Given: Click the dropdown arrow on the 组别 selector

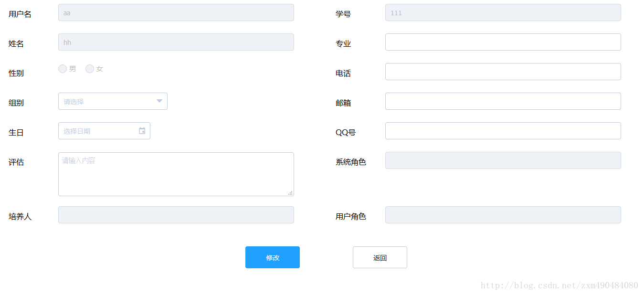Looking at the screenshot, I should (159, 101).
